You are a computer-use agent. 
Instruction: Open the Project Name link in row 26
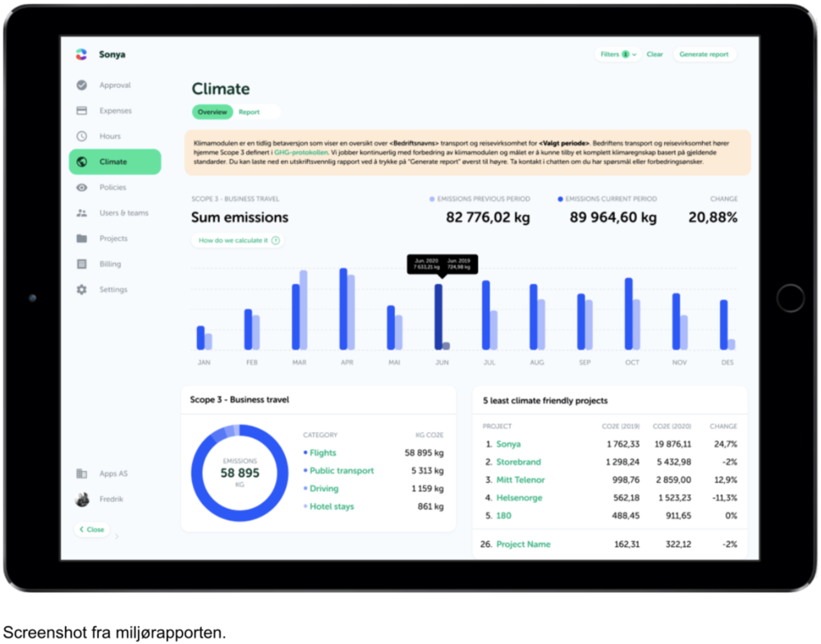(x=523, y=545)
